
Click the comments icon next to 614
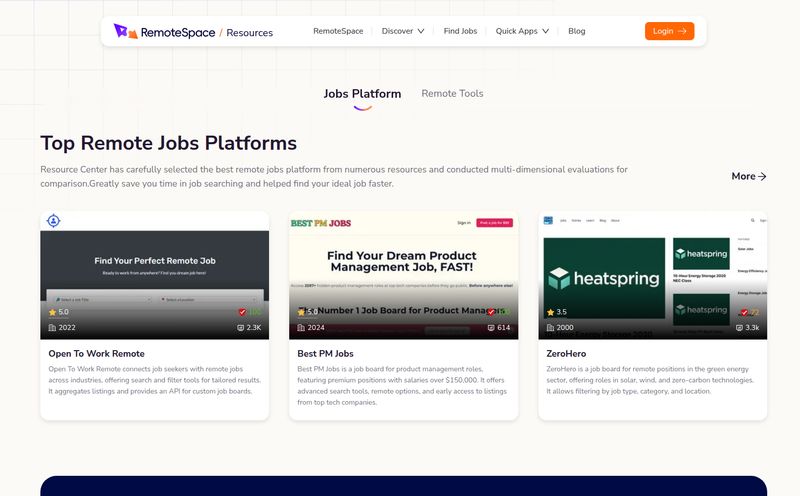point(491,328)
